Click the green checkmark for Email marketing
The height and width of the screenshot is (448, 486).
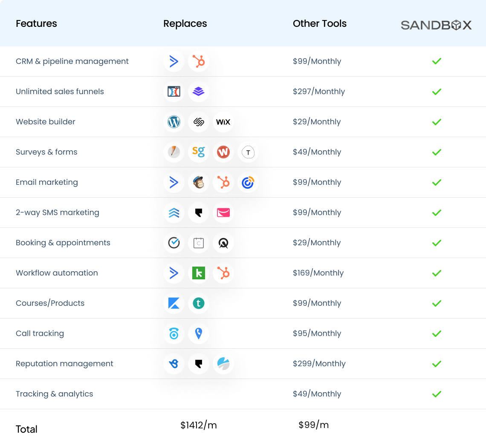(x=437, y=182)
